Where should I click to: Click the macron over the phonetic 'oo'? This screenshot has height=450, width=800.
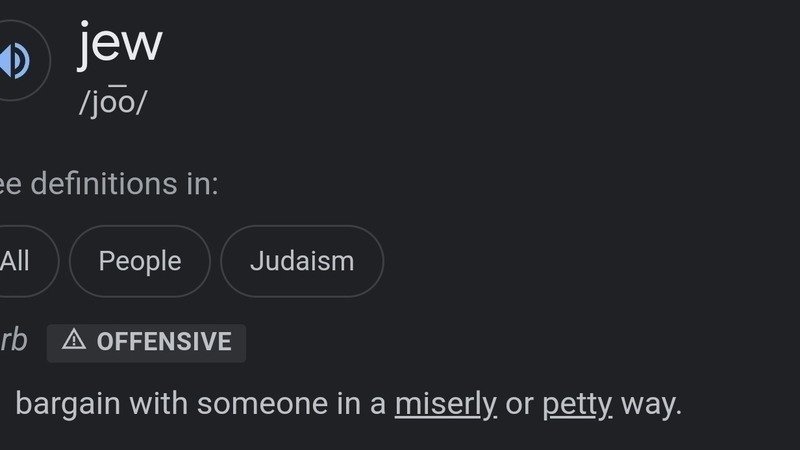[119, 88]
